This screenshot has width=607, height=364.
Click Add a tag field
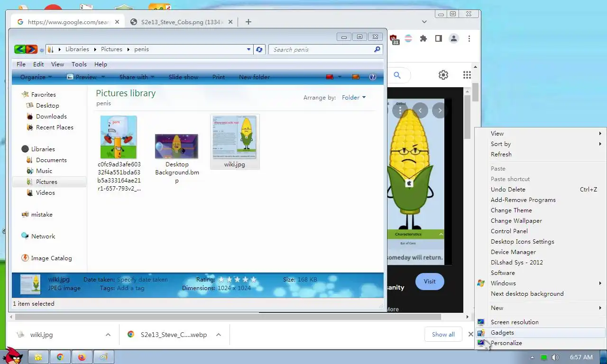(130, 288)
